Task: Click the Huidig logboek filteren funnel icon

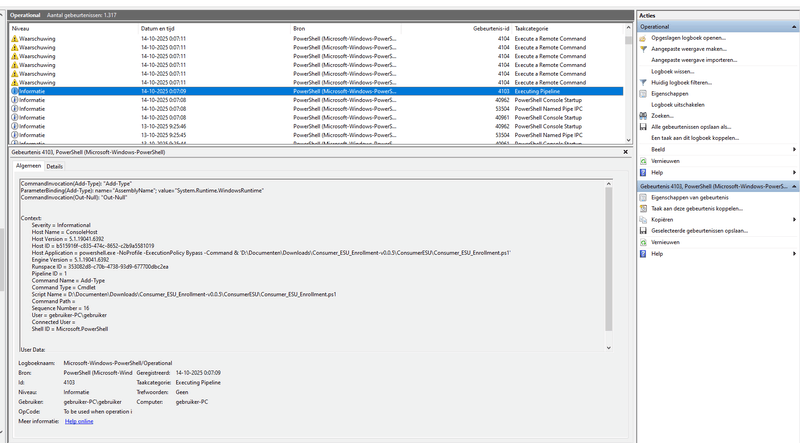Action: coord(643,83)
